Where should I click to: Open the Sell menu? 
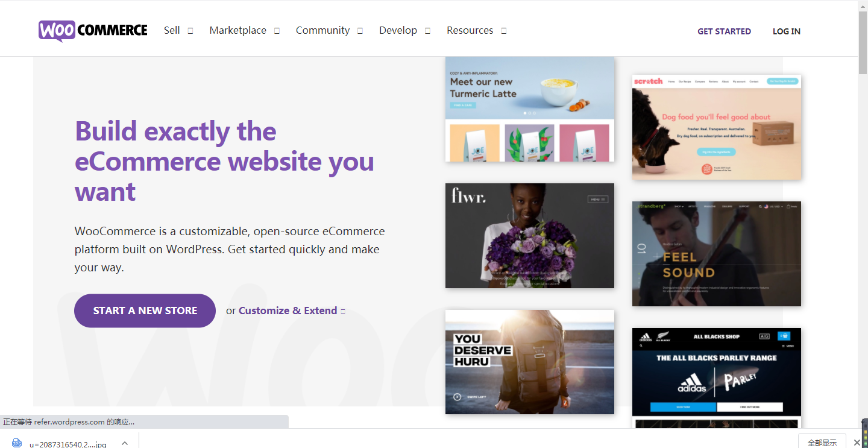[x=172, y=30]
